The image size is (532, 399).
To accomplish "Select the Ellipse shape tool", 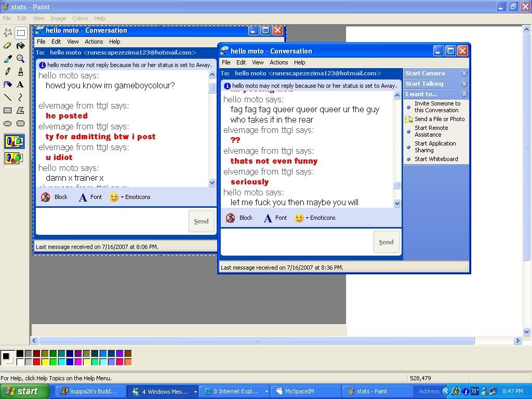I will [8, 123].
